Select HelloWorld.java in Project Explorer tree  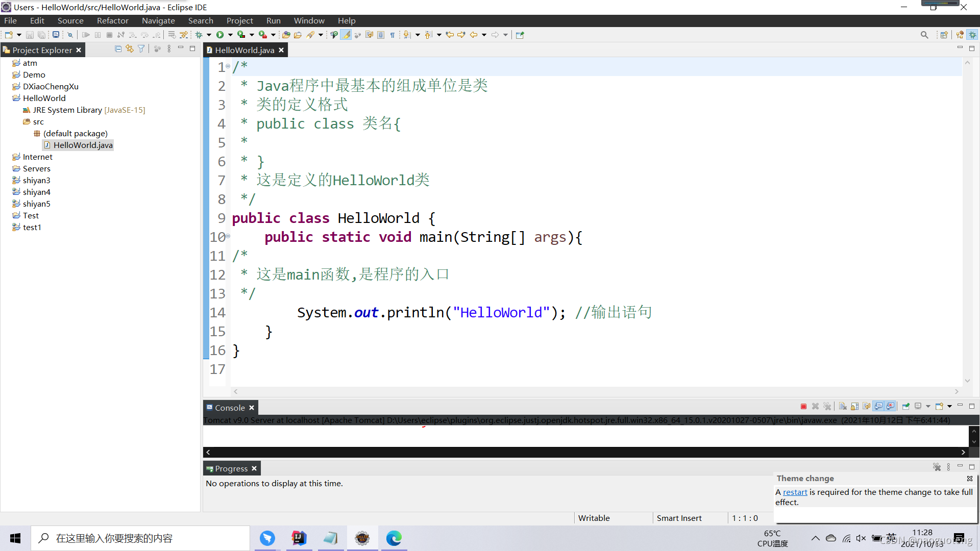tap(83, 145)
